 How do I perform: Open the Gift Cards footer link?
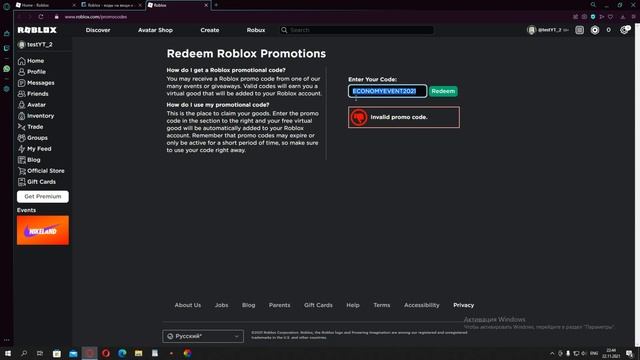coord(318,305)
